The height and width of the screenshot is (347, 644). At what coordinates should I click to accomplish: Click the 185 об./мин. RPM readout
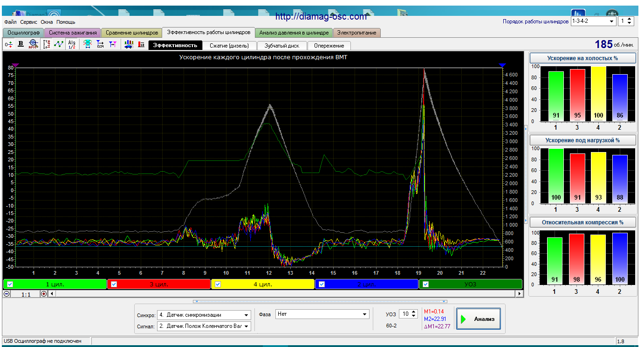[x=614, y=44]
